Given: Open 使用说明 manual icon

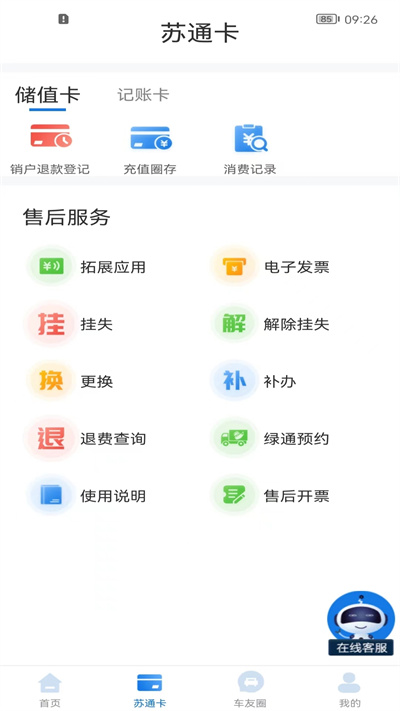Looking at the screenshot, I should [51, 496].
